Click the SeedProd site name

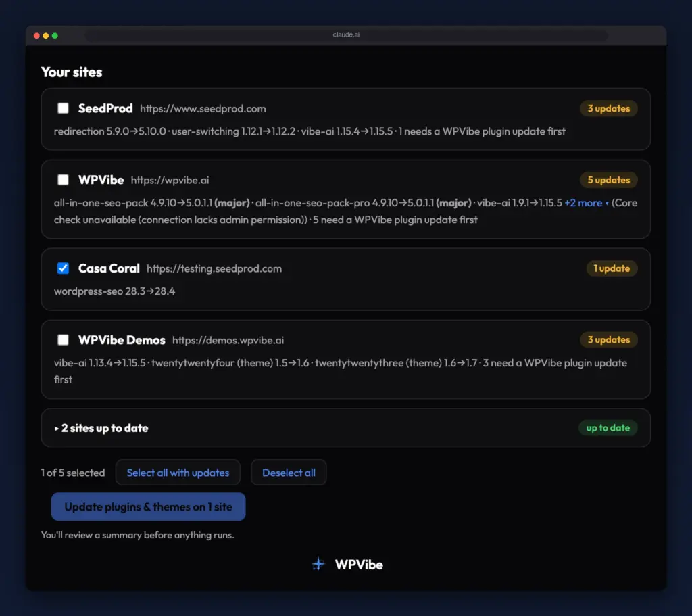point(105,108)
